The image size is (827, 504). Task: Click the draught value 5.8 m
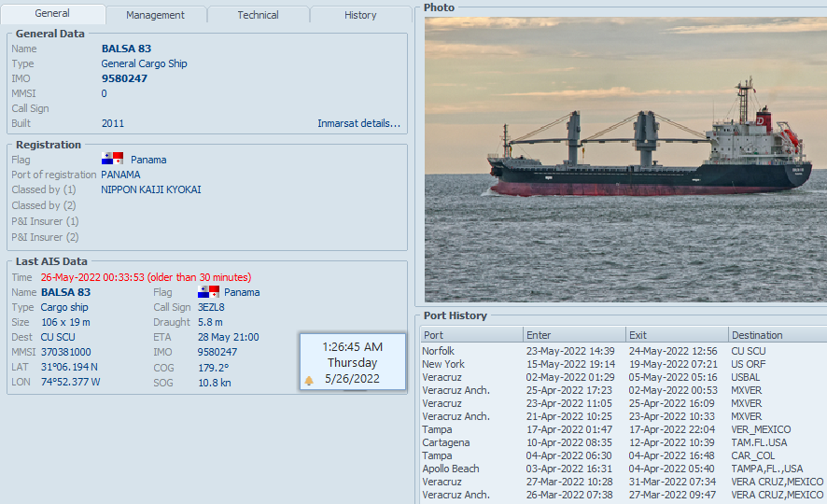[x=210, y=322]
